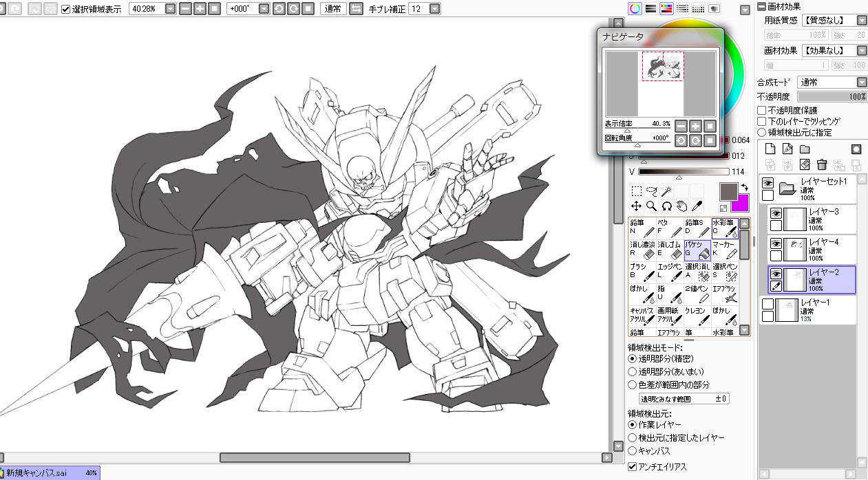Pick the バケツ G bucket tool
Screen dimensions: 868x480
click(697, 250)
